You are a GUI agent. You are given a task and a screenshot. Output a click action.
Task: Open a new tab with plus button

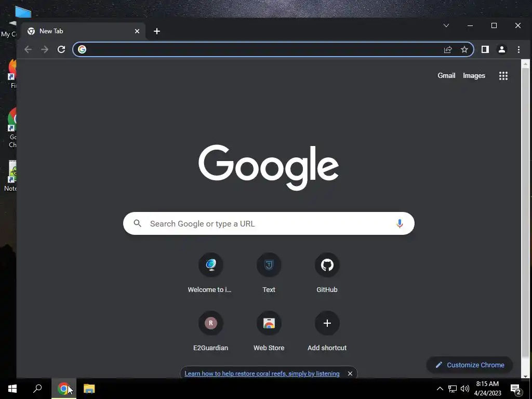(157, 31)
